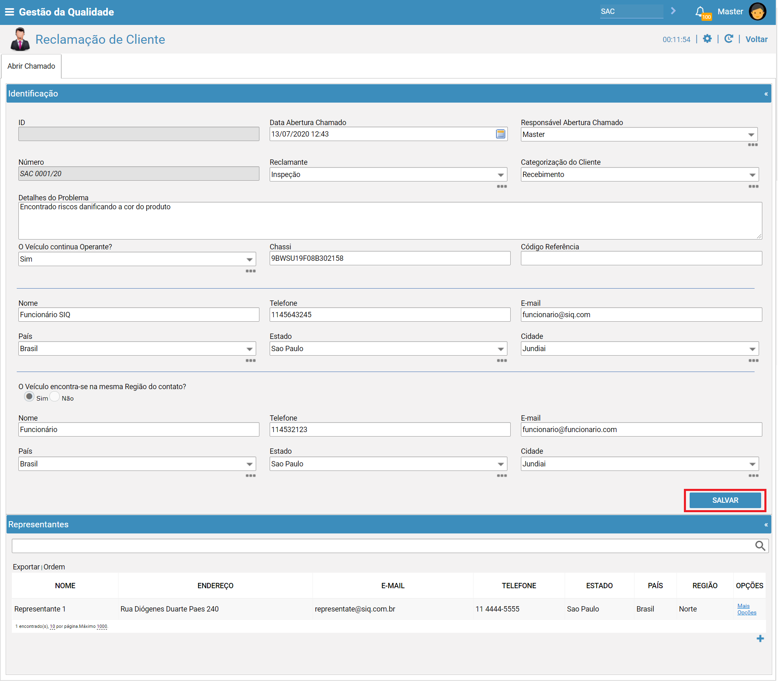Image resolution: width=784 pixels, height=681 pixels.
Task: Select the Sim radio button
Action: tap(29, 397)
